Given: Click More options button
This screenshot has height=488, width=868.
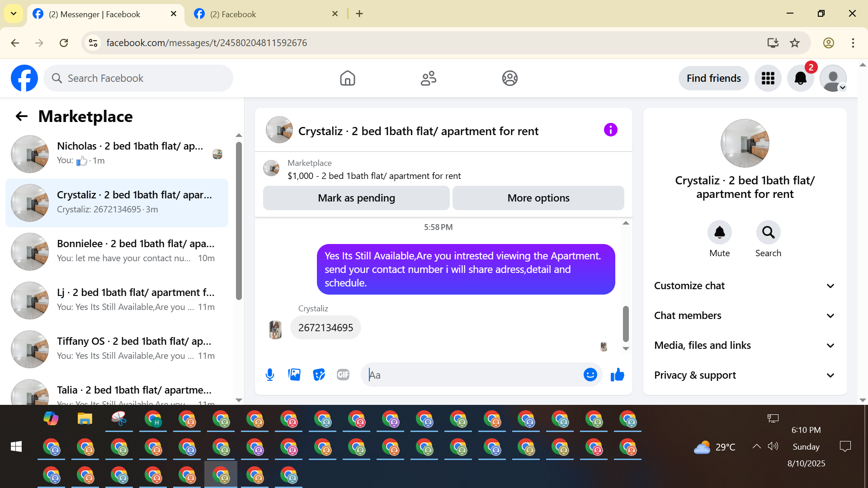Looking at the screenshot, I should click(538, 198).
